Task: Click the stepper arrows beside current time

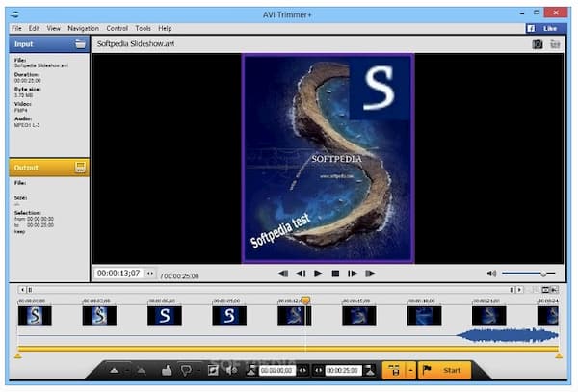Action: click(x=150, y=274)
